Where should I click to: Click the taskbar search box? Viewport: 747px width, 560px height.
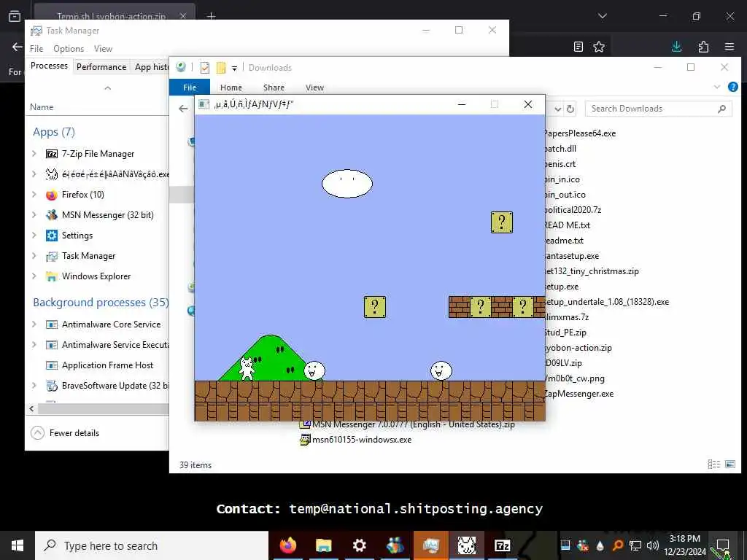pos(152,545)
